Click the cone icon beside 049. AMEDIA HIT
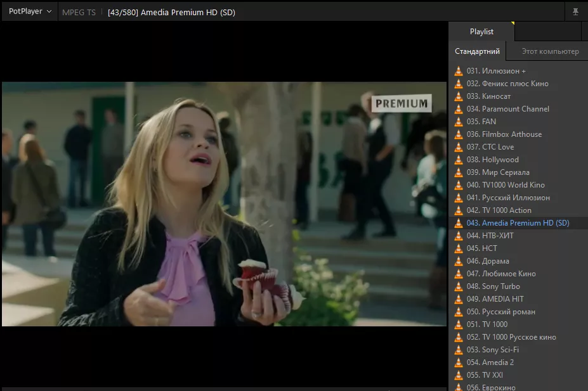Screen dimensions: 588x391 (458, 299)
